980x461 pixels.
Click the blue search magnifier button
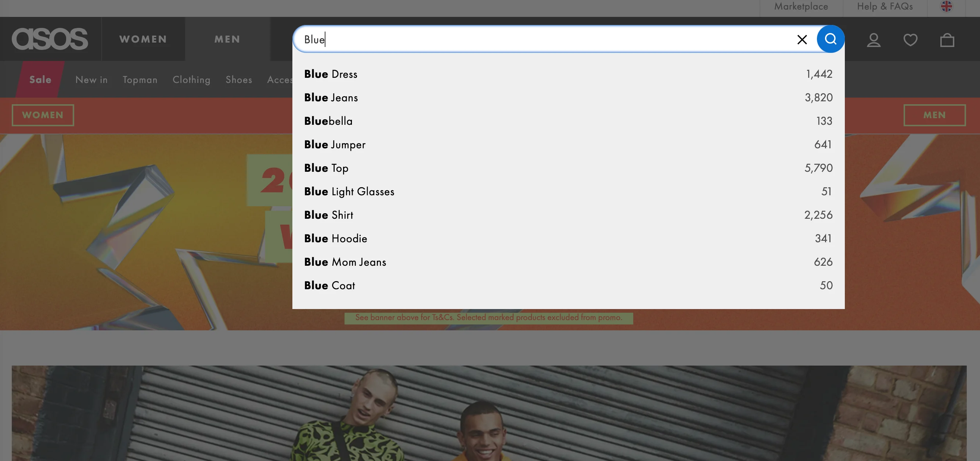[830, 39]
